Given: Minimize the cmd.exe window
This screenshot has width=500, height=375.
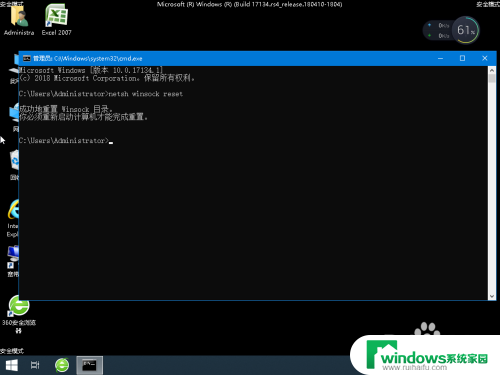Looking at the screenshot, I should [440, 58].
